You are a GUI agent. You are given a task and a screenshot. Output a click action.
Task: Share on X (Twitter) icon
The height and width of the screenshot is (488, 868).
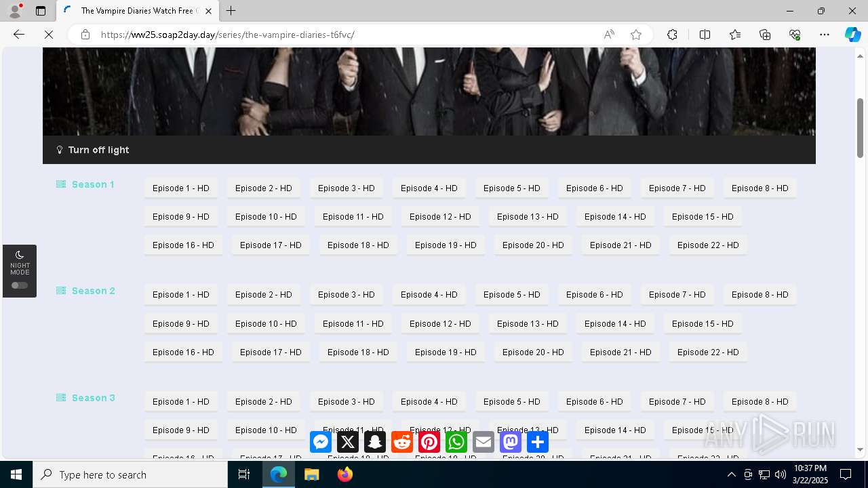(x=348, y=443)
